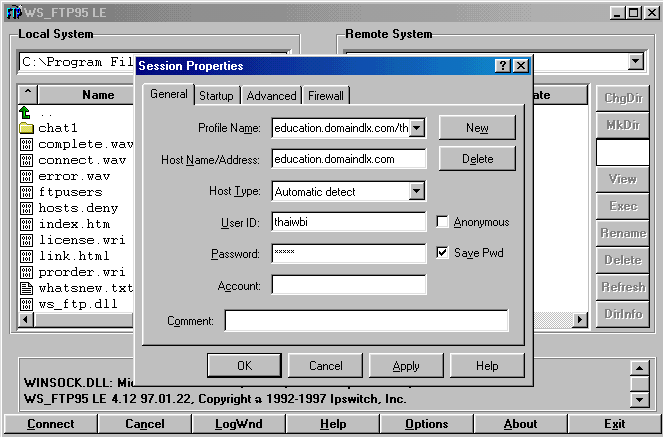The width and height of the screenshot is (663, 437).
Task: Click the caret sort header in the local list
Action: pyautogui.click(x=28, y=94)
